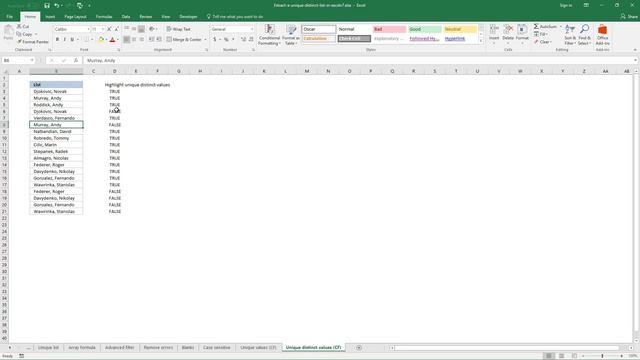Click the AutoSum sigma icon

536,27
